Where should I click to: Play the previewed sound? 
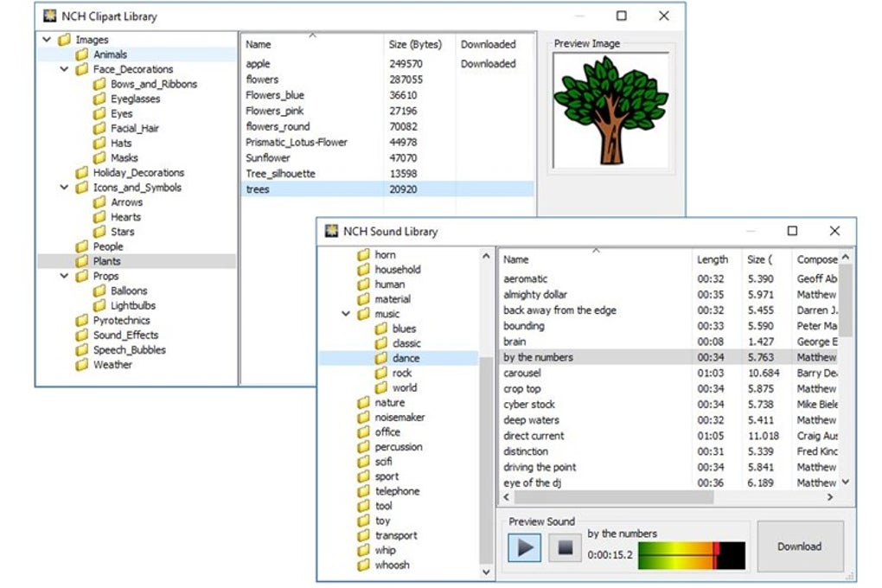coord(524,547)
